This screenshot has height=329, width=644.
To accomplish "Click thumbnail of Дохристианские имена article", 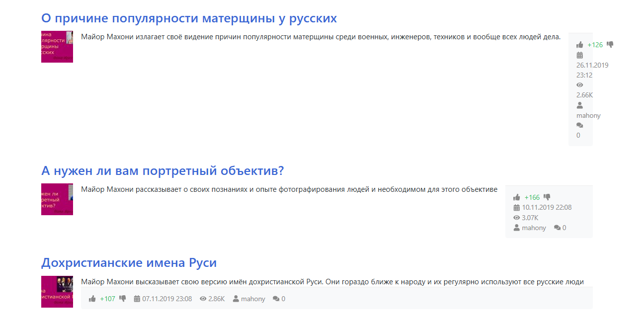I will 57,292.
